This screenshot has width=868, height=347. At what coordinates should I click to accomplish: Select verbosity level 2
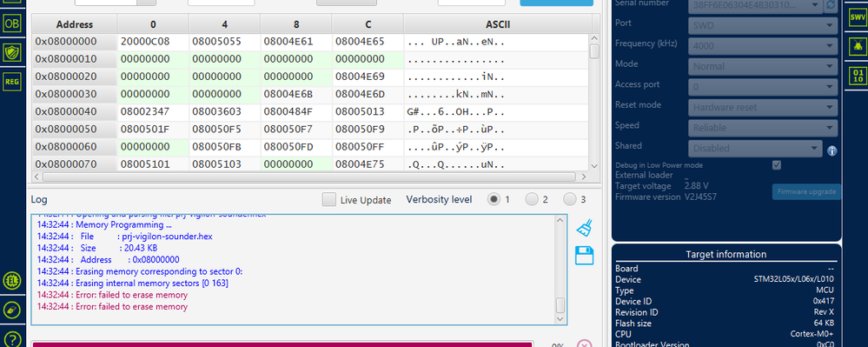(x=532, y=199)
